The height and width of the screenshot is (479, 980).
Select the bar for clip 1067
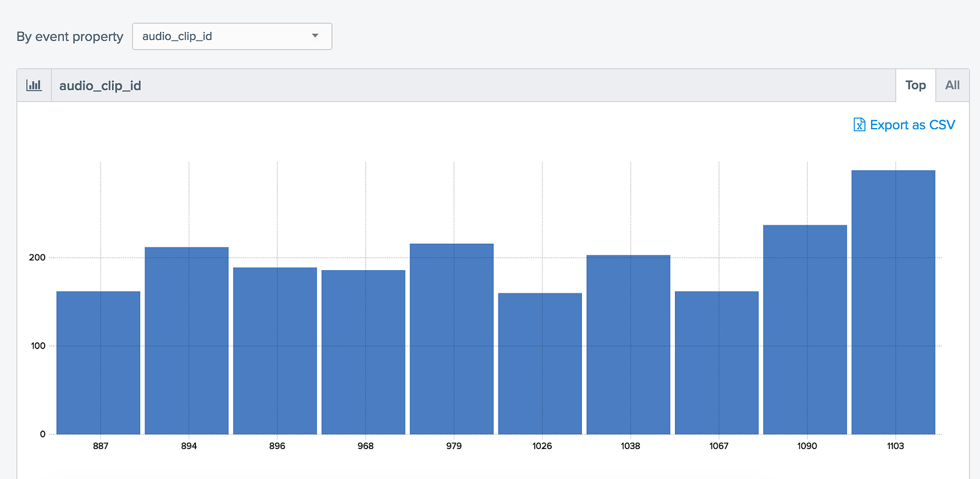pos(717,363)
